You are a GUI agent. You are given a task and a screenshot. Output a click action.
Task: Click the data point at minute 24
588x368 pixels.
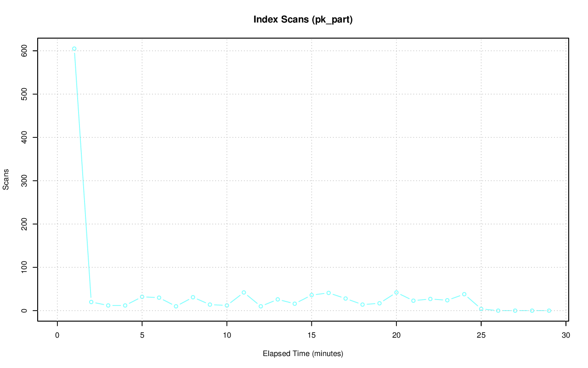click(464, 294)
